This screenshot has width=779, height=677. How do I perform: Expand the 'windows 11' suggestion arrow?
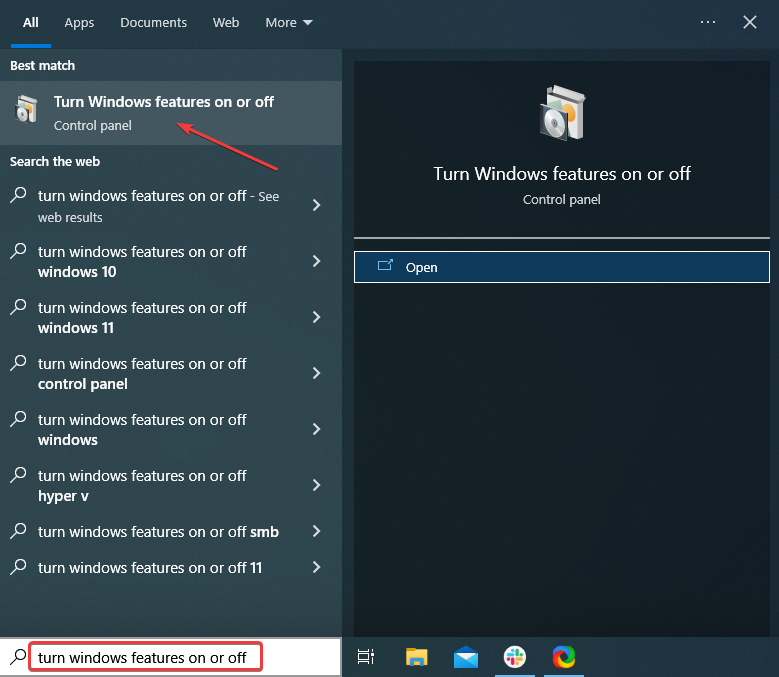point(316,317)
